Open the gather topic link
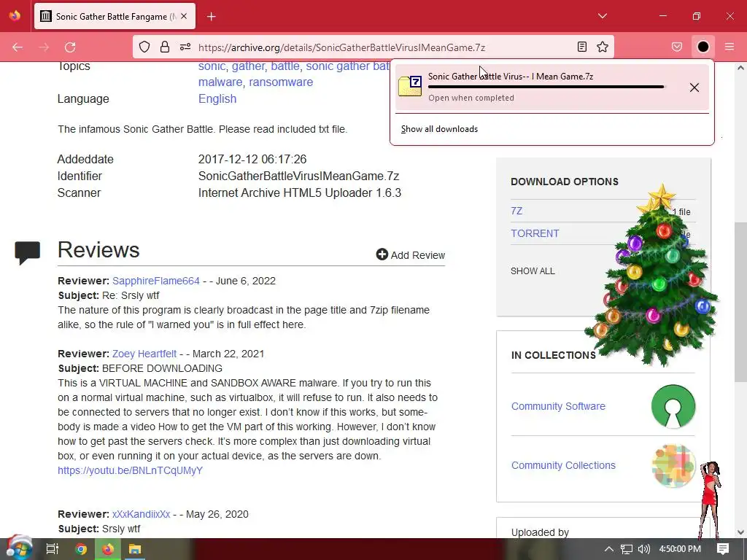Screen dimensions: 747x560 (248, 66)
